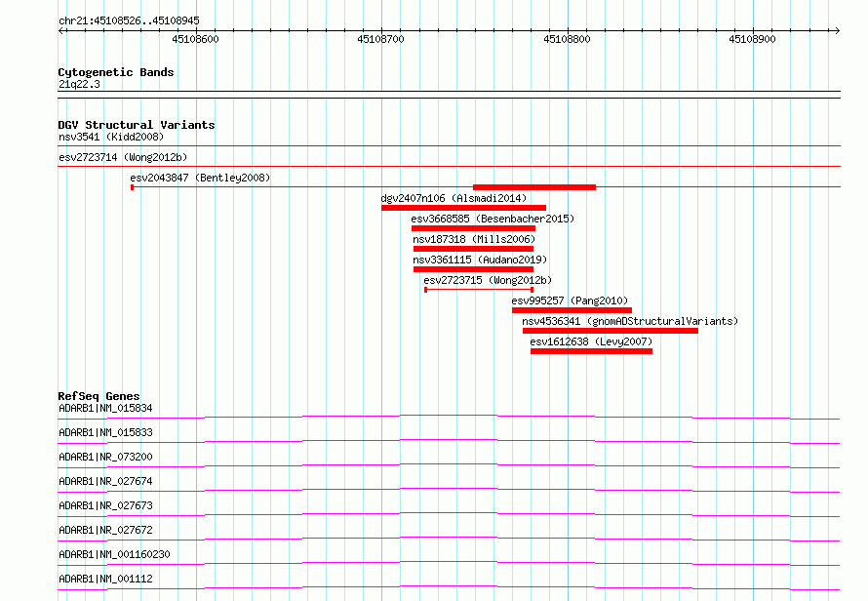Open transcript ADARB1|NM_001112
This screenshot has width=868, height=601.
(x=105, y=579)
